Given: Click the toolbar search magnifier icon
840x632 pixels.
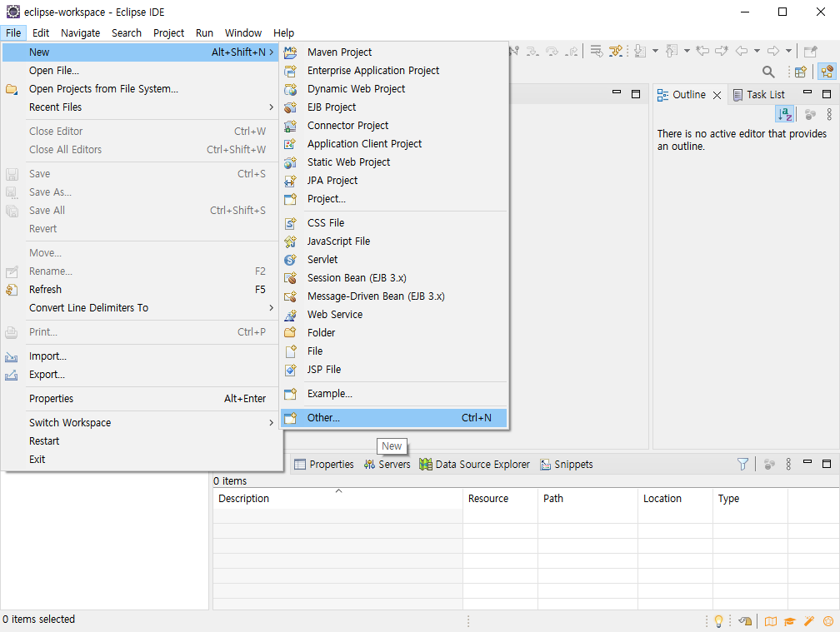Looking at the screenshot, I should click(x=768, y=72).
